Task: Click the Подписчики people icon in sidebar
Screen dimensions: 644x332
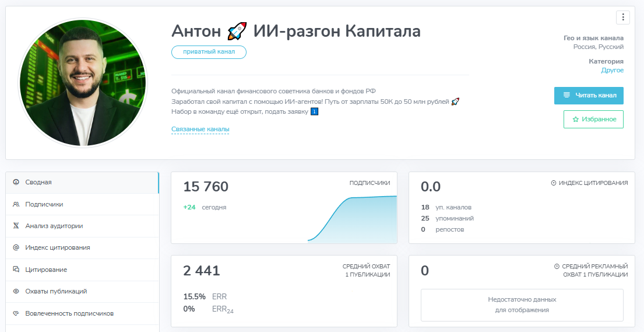Action: click(x=16, y=204)
